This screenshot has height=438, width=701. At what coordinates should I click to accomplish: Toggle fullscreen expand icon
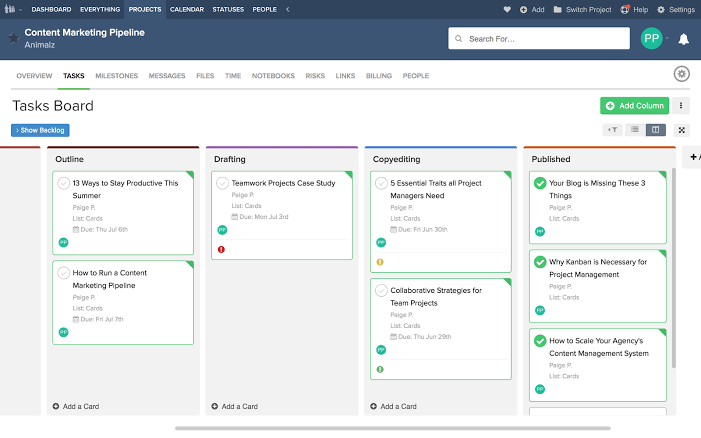tap(682, 130)
